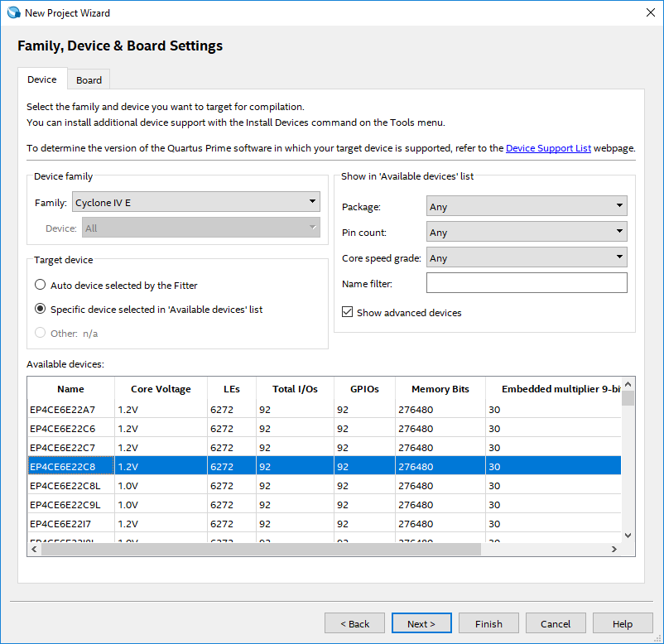Sort by the Core Voltage column header

click(x=161, y=389)
